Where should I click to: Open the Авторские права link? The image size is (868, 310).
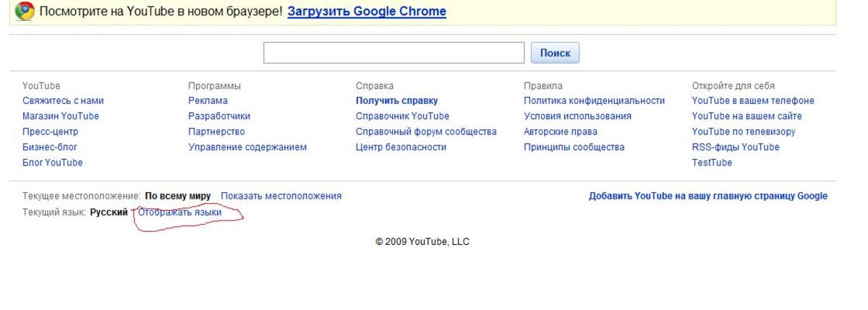pos(561,132)
